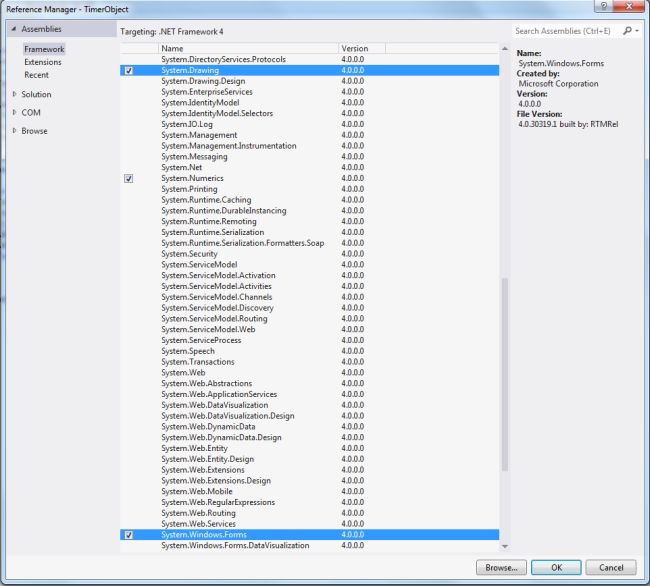Viewport: 650px width, 586px height.
Task: Select System.Web.RegularExpressions row
Action: [310, 502]
